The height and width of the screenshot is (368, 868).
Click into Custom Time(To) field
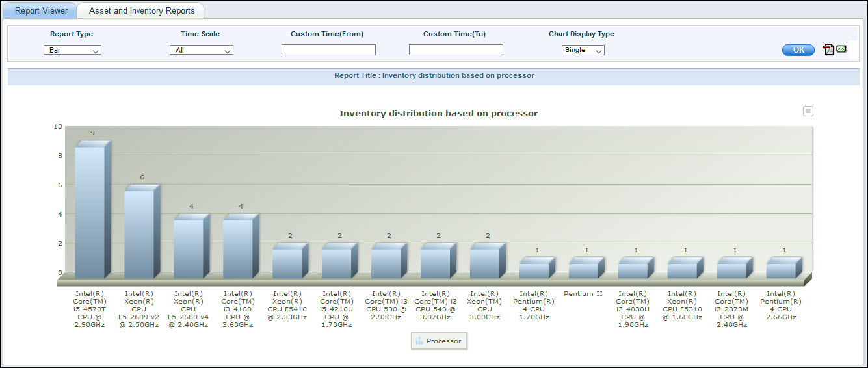click(x=456, y=50)
